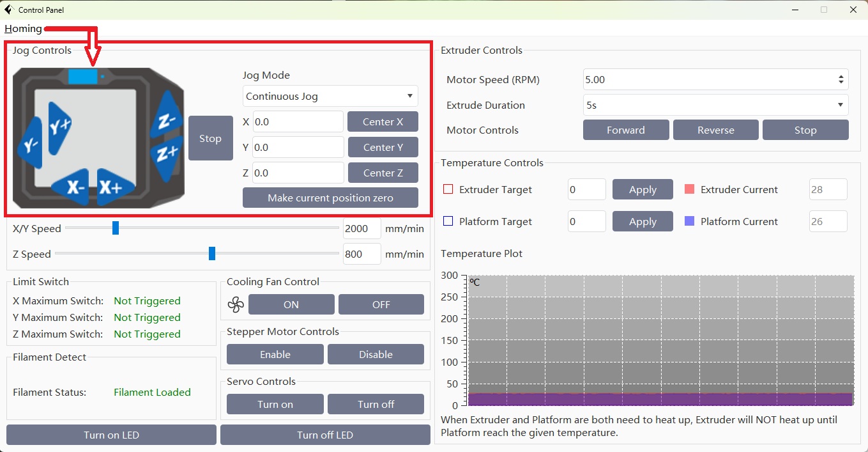The height and width of the screenshot is (452, 868).
Task: Click Make current position zero
Action: click(330, 198)
